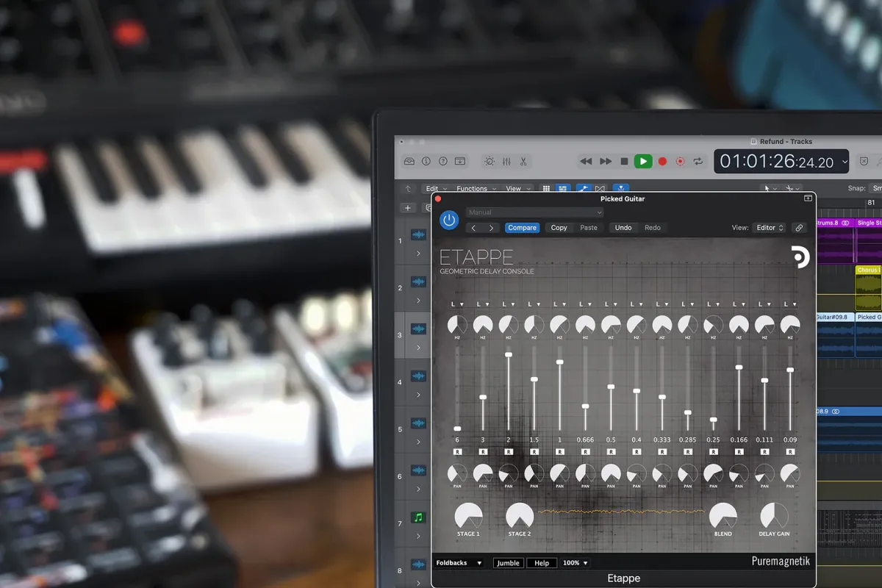Screen dimensions: 882x588
Task: Toggle the Etappe plugin power button
Action: click(x=448, y=220)
